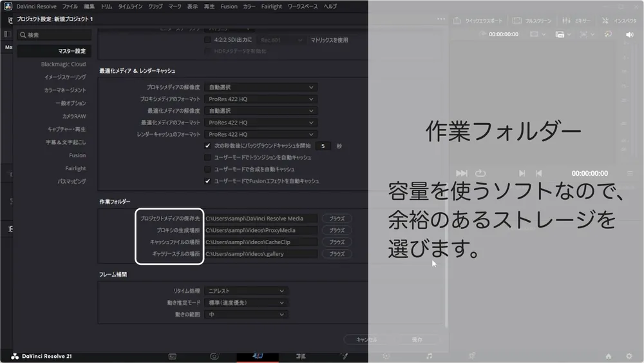Click the Full Screen (フルスクリーン) icon

[x=517, y=21]
